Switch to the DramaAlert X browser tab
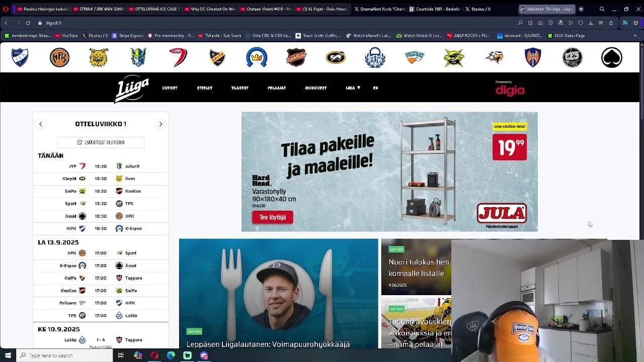 (x=379, y=9)
